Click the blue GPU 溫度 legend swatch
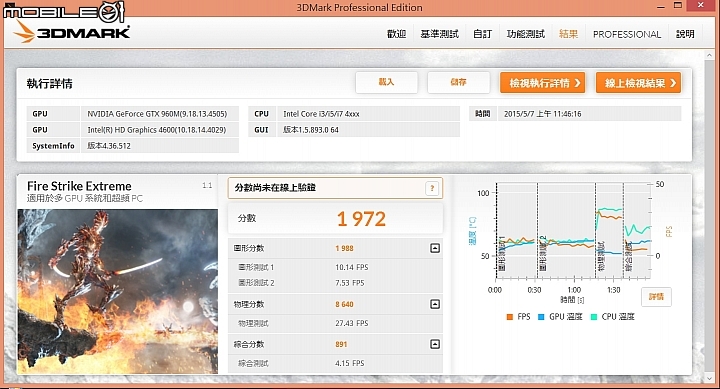This screenshot has width=720, height=389. coord(541,317)
